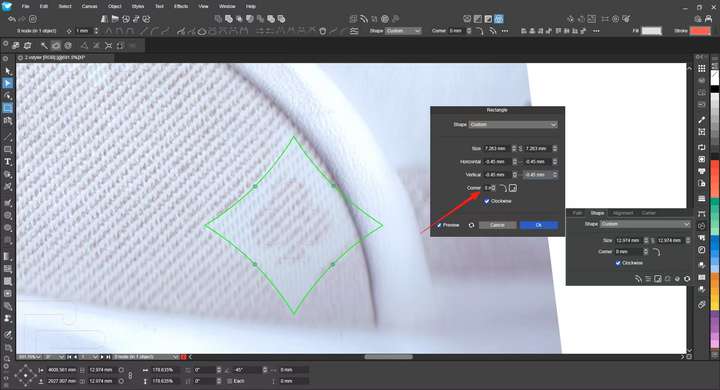This screenshot has height=390, width=720.
Task: Open Shape dropdown in Rectangle dialog
Action: 513,124
